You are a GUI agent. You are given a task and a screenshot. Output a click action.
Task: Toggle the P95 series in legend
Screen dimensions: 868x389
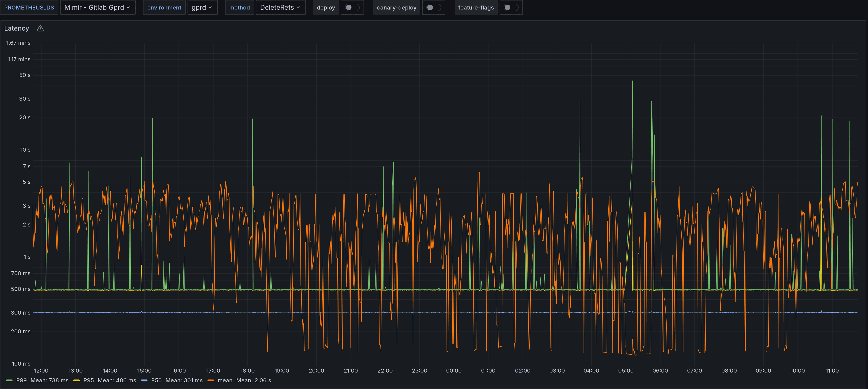point(89,380)
